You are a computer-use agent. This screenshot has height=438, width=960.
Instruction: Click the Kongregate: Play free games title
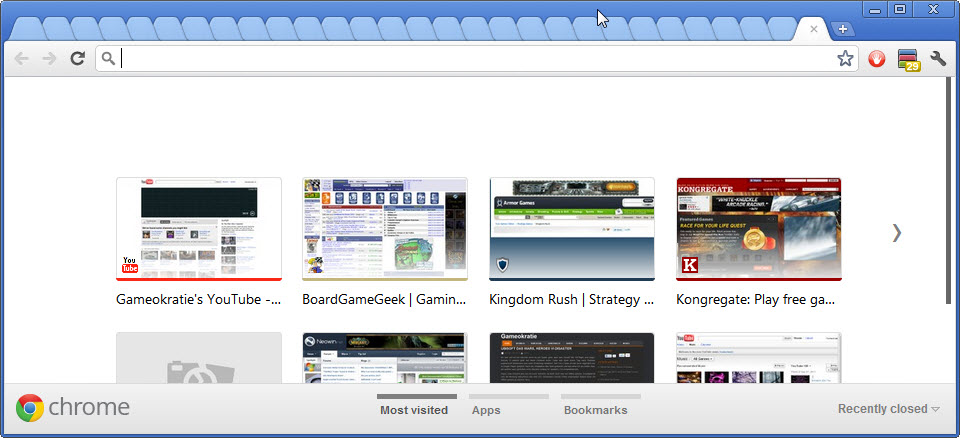(756, 300)
